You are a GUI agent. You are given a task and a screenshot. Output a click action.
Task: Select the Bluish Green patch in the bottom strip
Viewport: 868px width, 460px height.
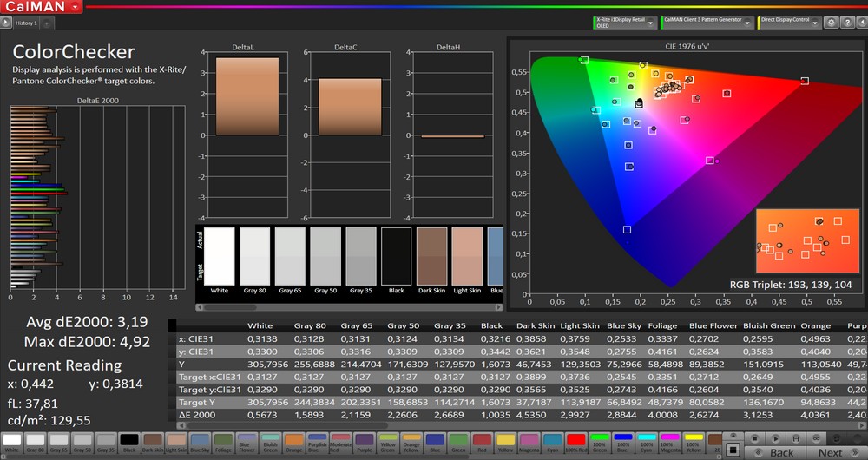270,443
